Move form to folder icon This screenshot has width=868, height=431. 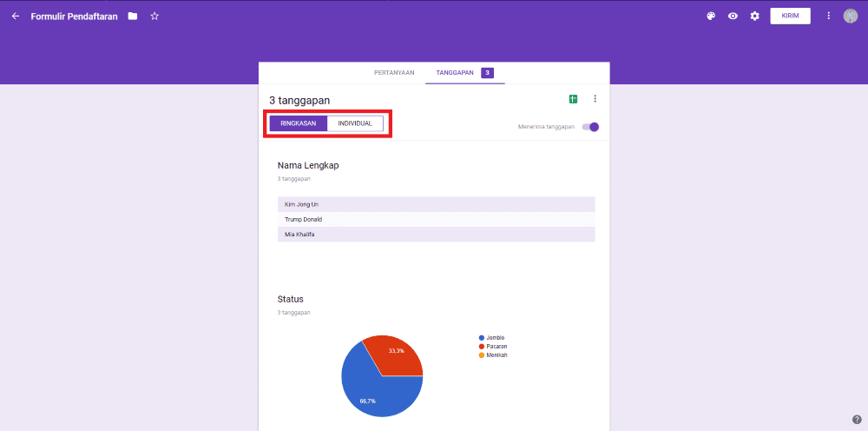(x=132, y=16)
